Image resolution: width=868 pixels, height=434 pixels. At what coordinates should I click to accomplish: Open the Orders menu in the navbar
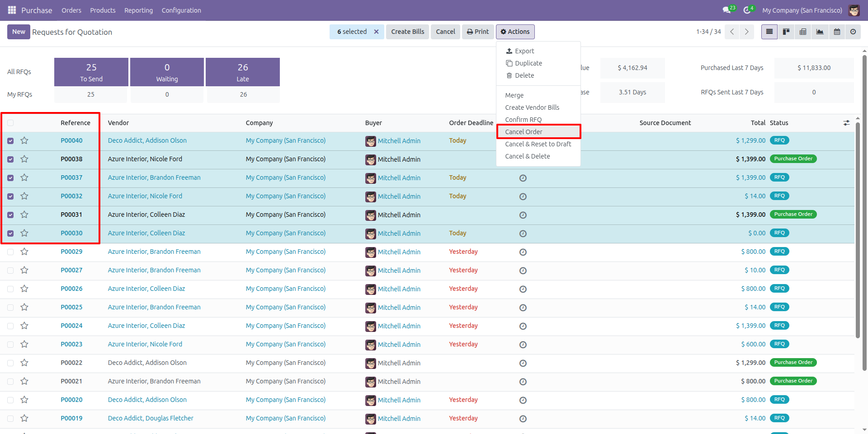tap(71, 10)
